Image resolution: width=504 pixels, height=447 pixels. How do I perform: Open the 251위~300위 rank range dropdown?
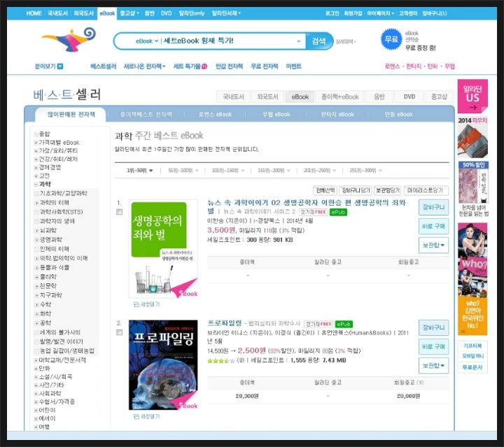pos(366,171)
